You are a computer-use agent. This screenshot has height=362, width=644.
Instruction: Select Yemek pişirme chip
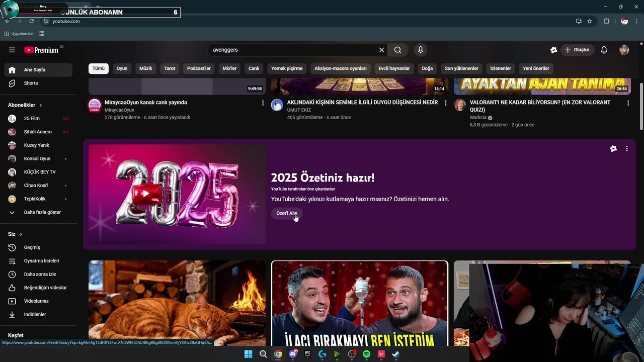point(287,68)
